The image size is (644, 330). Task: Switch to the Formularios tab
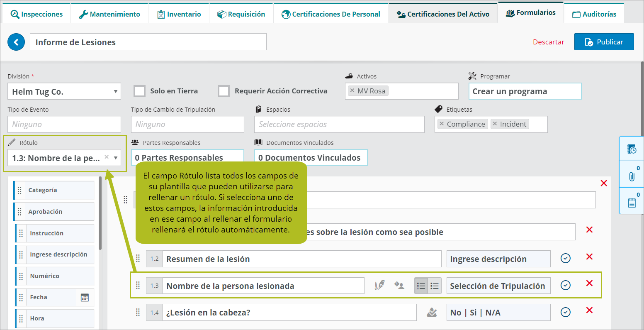tap(531, 12)
